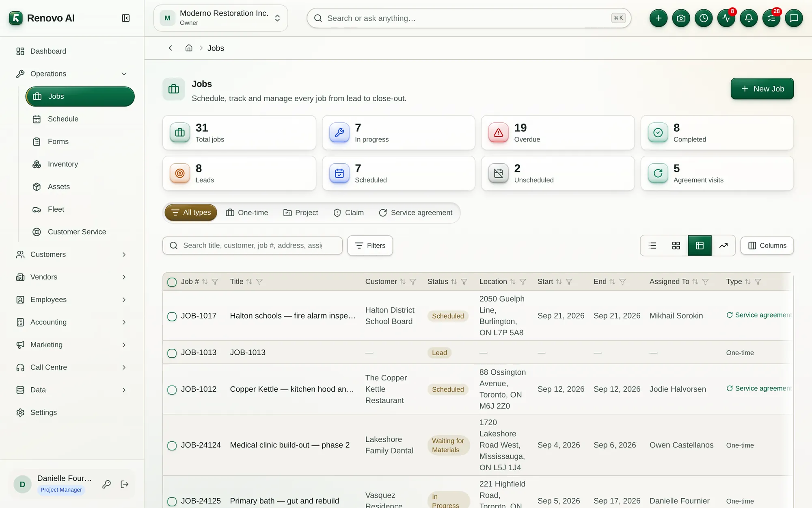Toggle select-all jobs checkbox
The width and height of the screenshot is (812, 508).
[172, 282]
